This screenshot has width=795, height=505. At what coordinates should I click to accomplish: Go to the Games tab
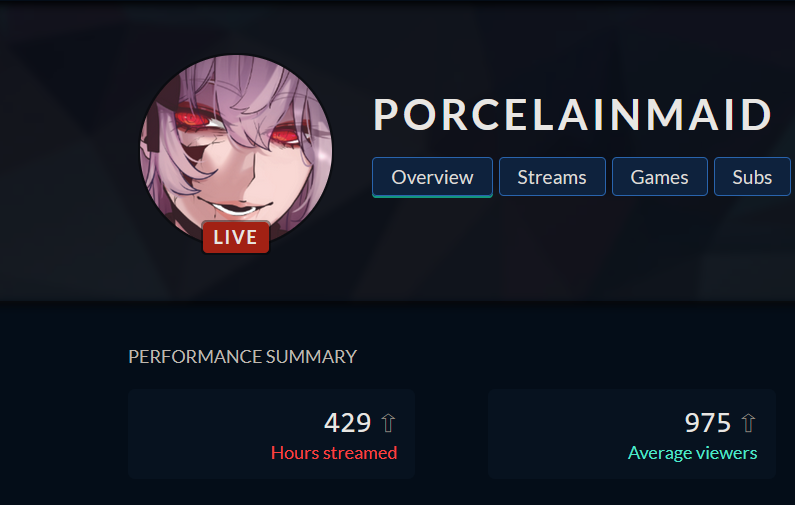coord(660,177)
